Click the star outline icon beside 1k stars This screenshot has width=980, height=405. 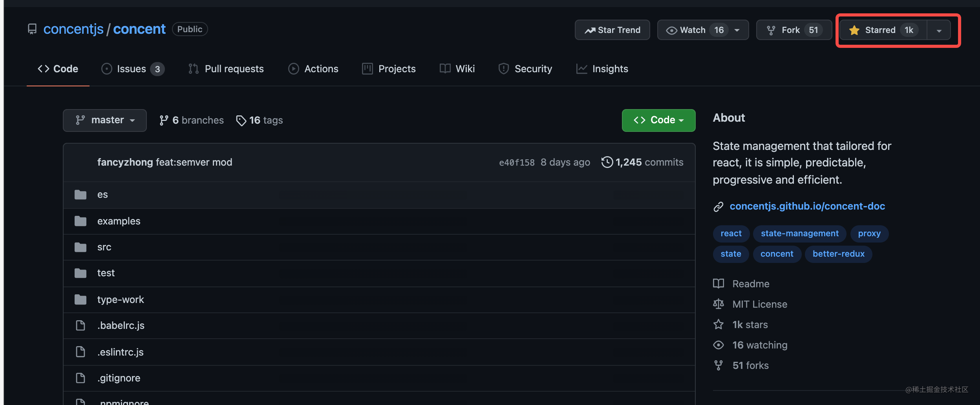point(718,324)
